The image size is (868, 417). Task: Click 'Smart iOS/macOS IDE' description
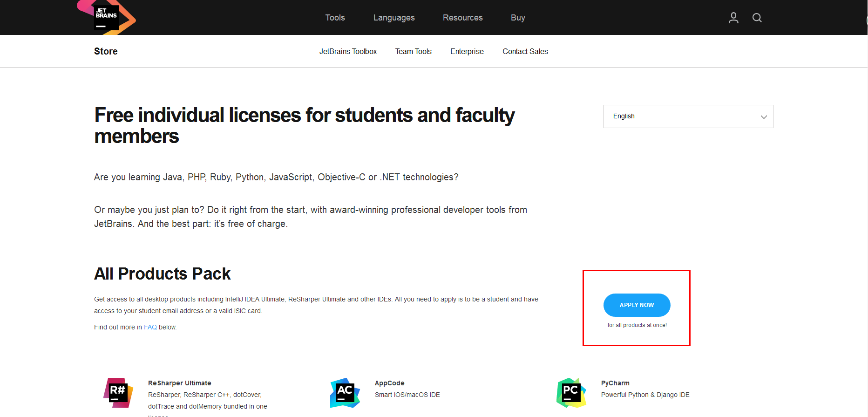point(407,395)
